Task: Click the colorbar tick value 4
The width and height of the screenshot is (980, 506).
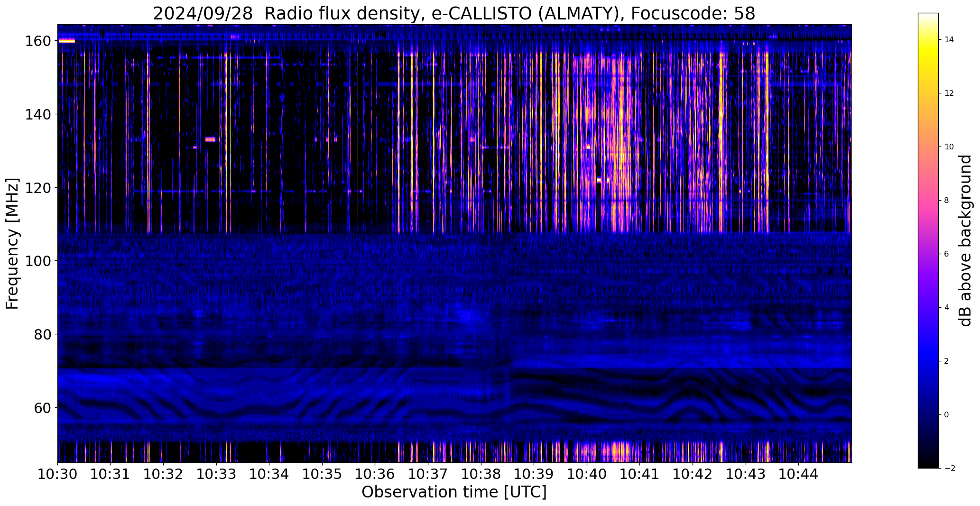Action: coord(946,308)
